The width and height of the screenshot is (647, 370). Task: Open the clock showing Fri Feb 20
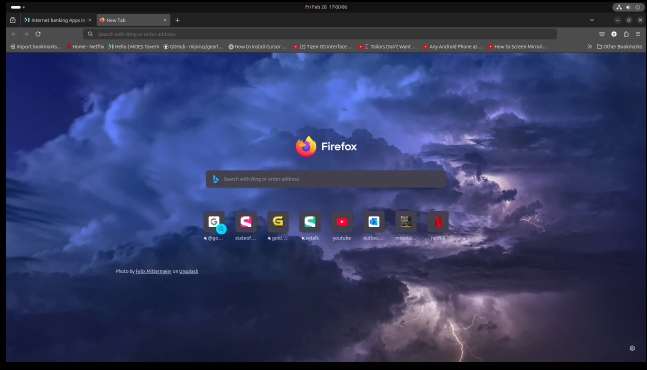(326, 7)
